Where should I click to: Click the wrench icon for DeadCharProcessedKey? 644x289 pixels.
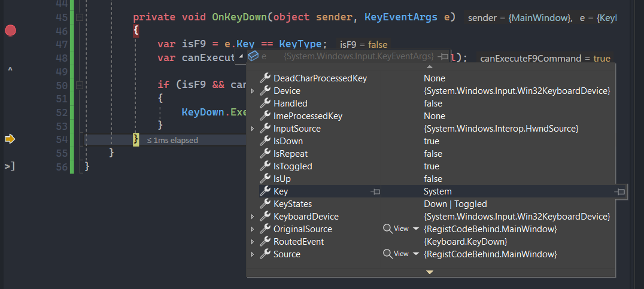(265, 78)
